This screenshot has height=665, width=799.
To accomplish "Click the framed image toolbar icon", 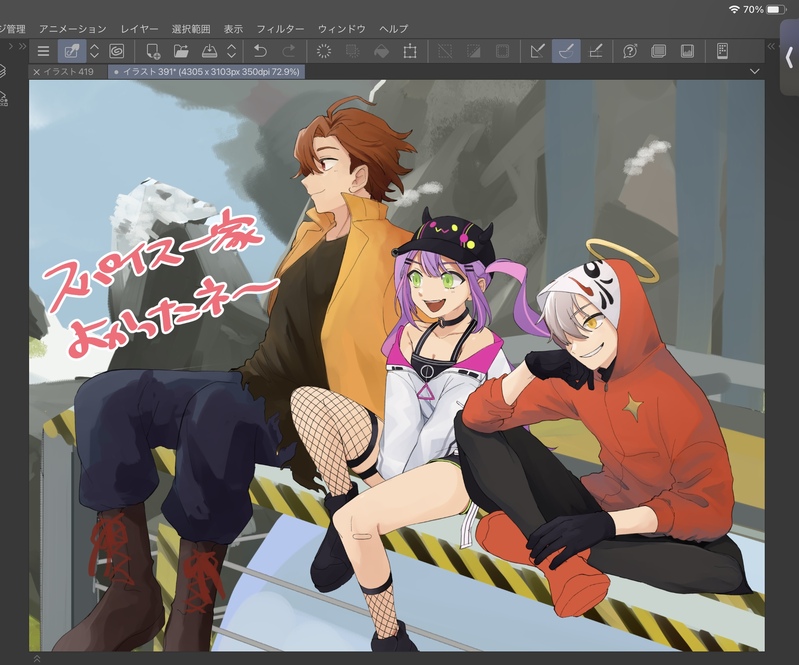I will pos(687,51).
